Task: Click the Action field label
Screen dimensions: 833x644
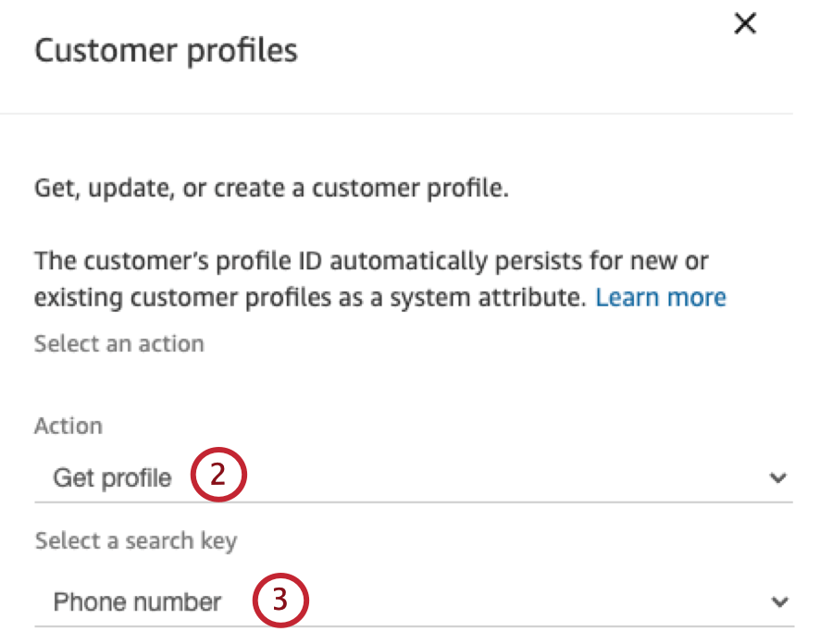Action: [68, 426]
